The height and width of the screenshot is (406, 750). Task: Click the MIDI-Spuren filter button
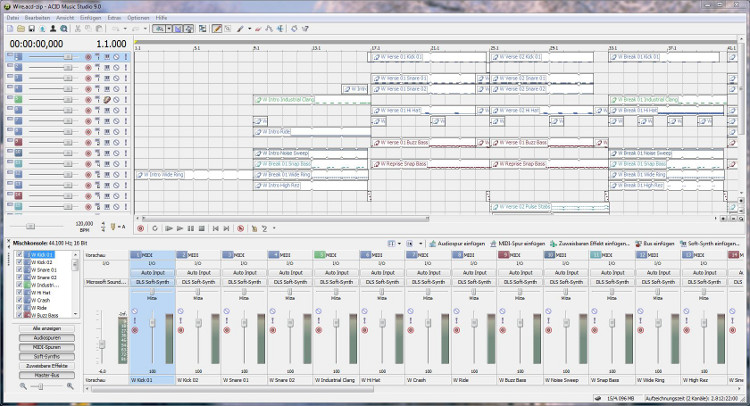tap(47, 347)
